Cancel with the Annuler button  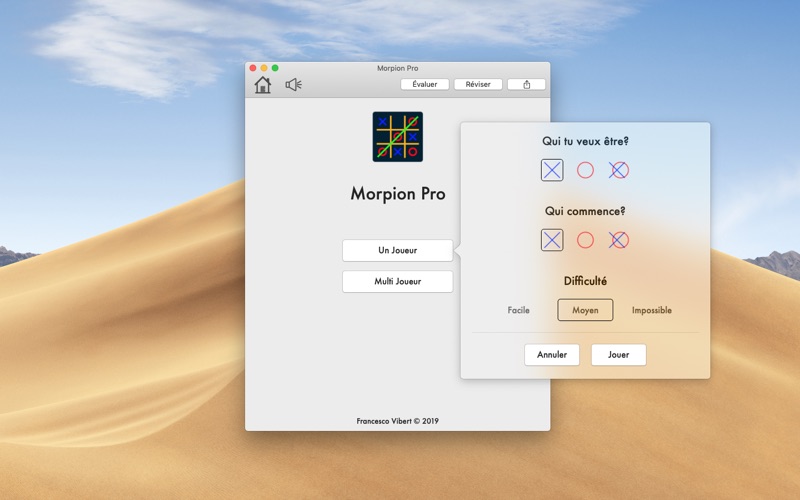coord(552,355)
